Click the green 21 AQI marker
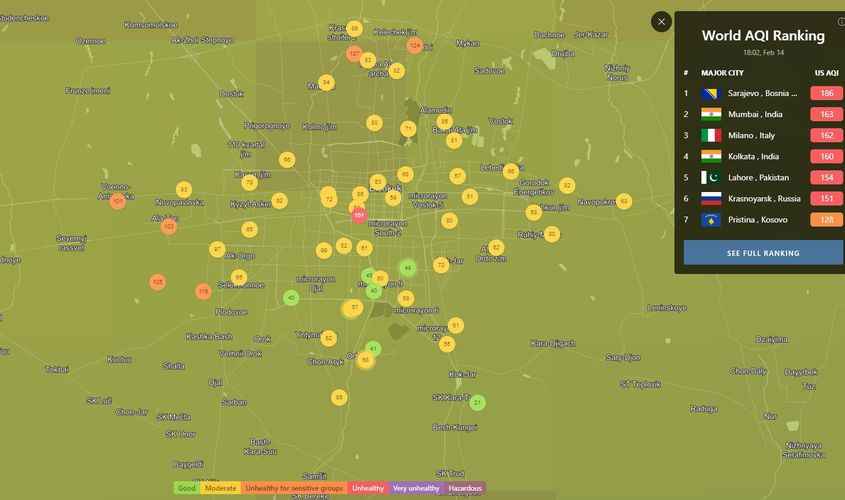Viewport: 845px width, 500px height. (478, 403)
